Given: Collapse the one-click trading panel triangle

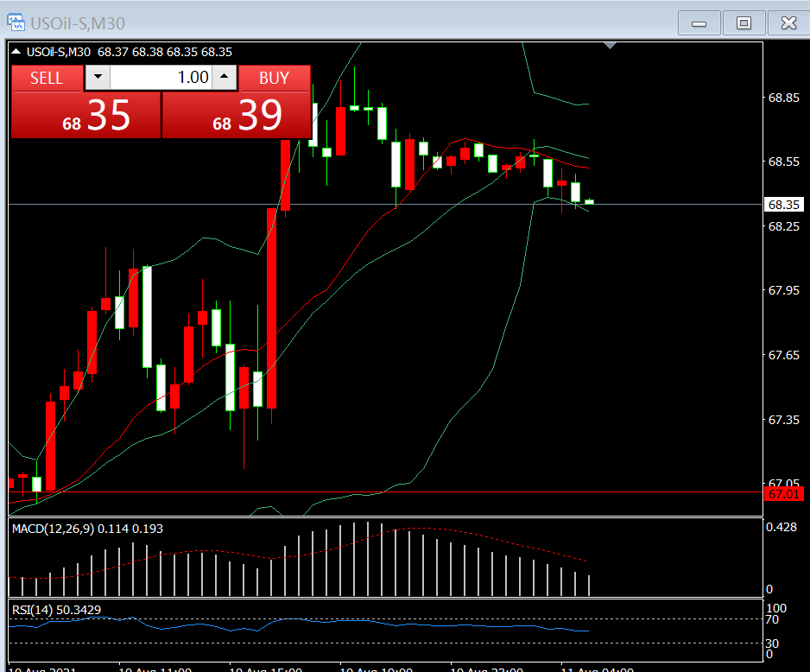Looking at the screenshot, I should [16, 52].
